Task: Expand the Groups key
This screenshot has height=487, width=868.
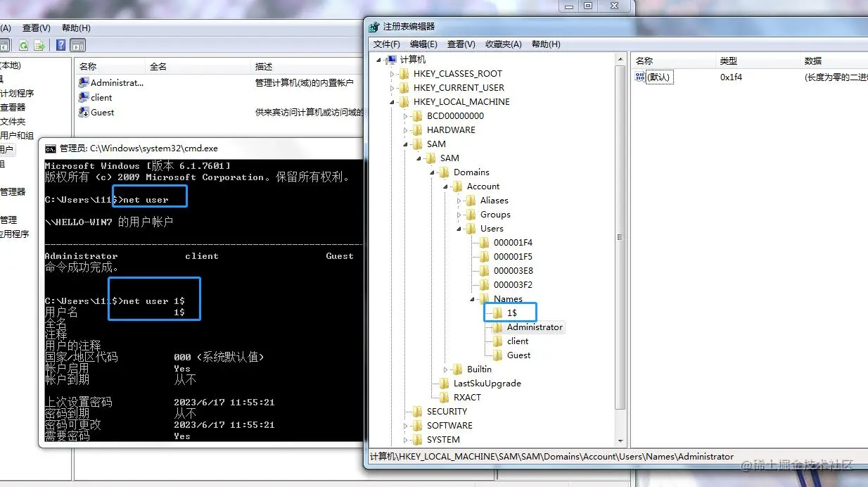Action: [x=459, y=215]
